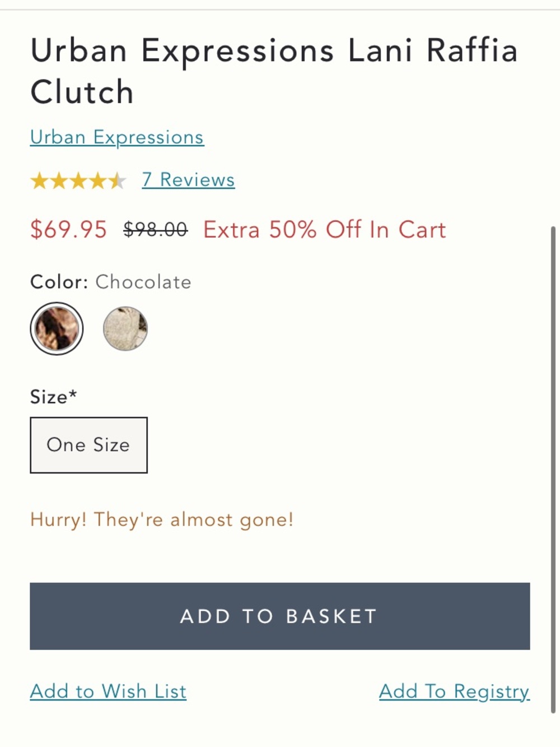Click the Chocolate color name text
This screenshot has width=560, height=747.
click(x=143, y=282)
